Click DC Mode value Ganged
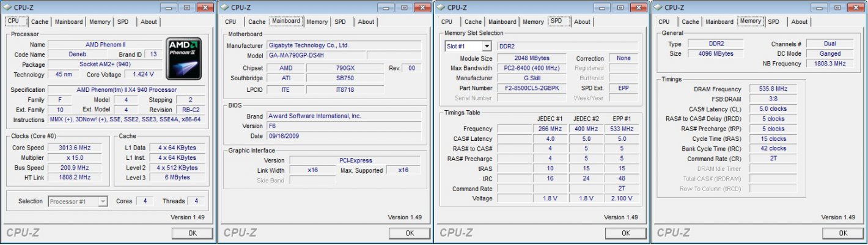Image resolution: width=868 pixels, height=245 pixels. coord(830,54)
